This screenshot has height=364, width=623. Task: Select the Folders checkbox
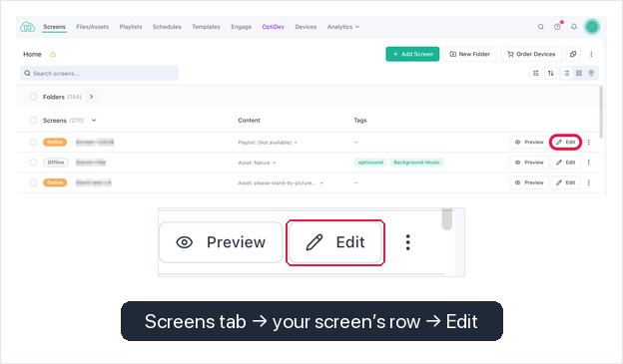tap(33, 97)
